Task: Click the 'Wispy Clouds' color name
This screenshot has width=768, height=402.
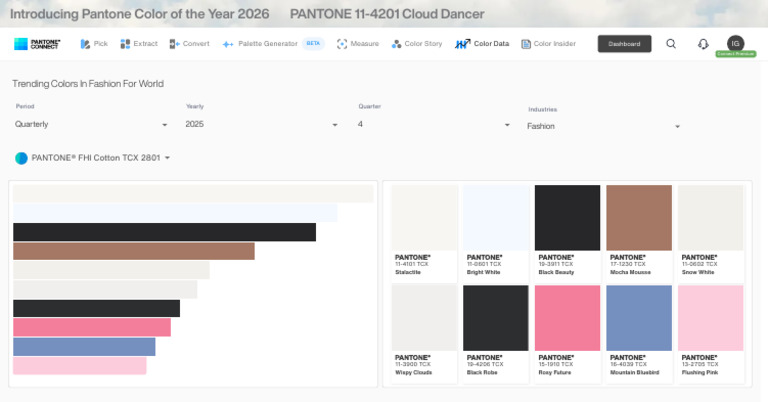Action: point(413,373)
